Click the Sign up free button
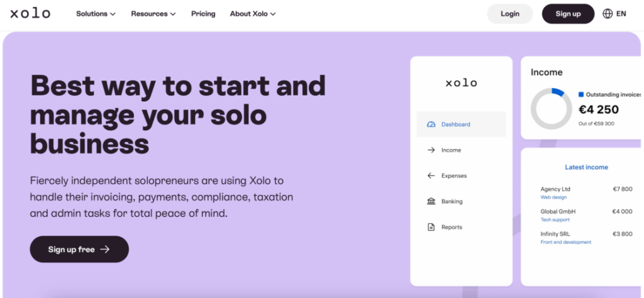644x298 pixels. point(79,249)
